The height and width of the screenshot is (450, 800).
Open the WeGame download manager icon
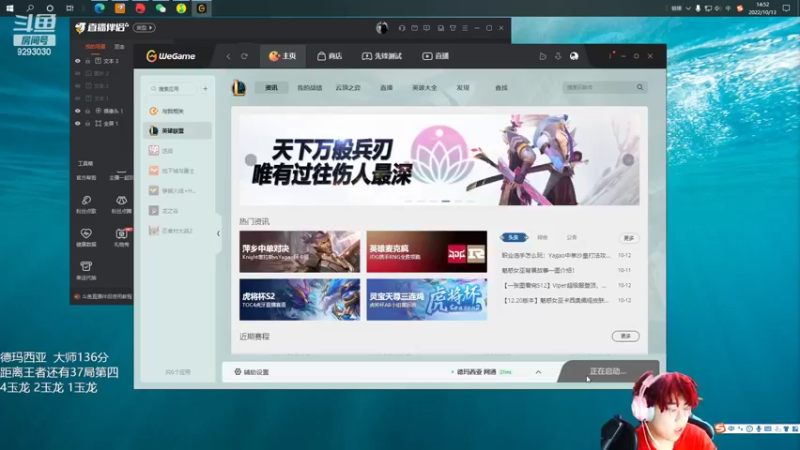558,56
